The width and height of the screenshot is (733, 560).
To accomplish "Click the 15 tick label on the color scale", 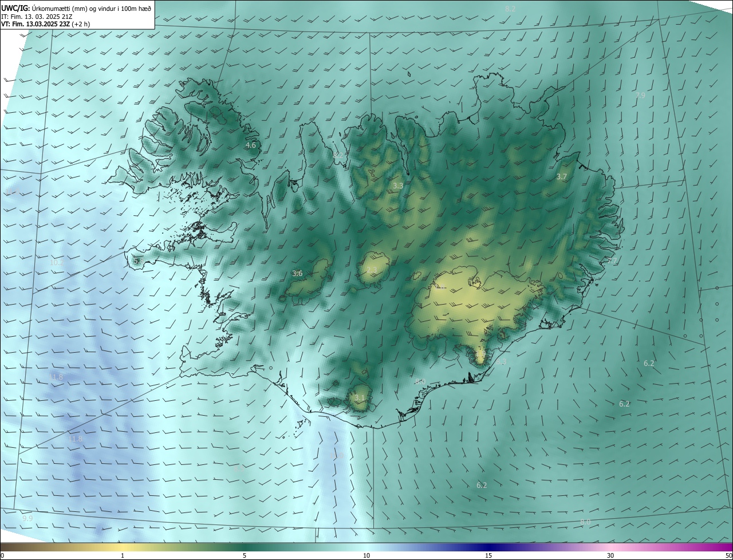I will tap(488, 555).
